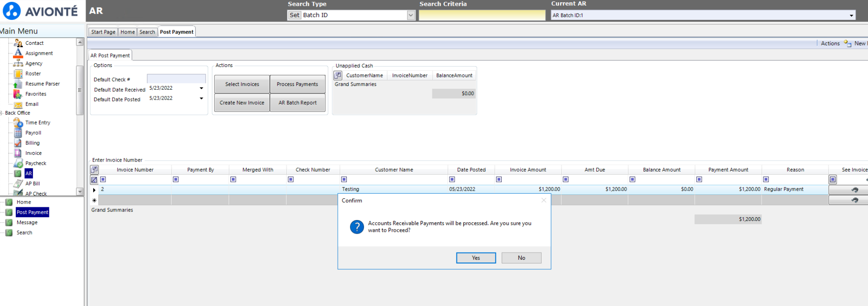Select the Resume Parser icon
The height and width of the screenshot is (306, 868).
point(18,84)
